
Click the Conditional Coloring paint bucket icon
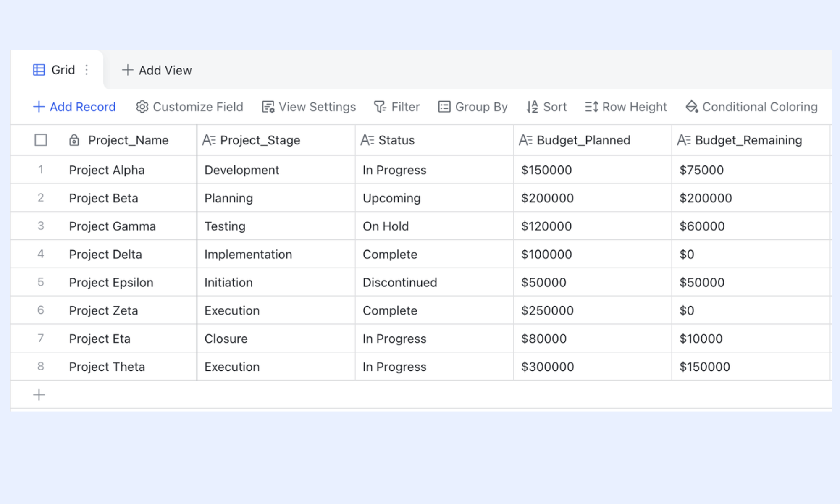[692, 107]
